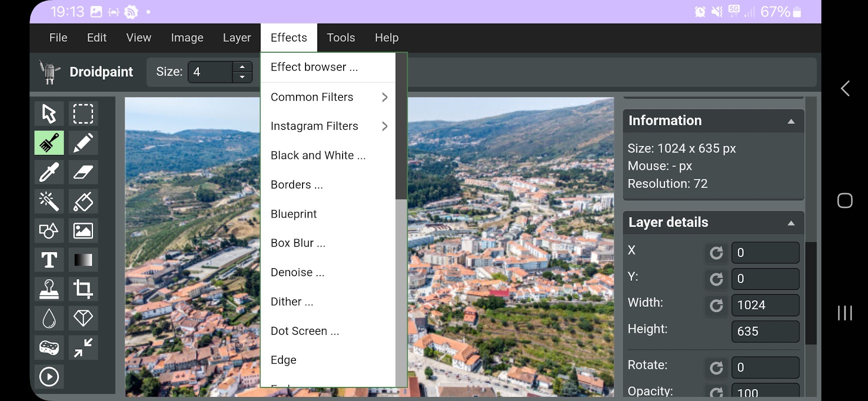
Task: Select the Pencil tool
Action: tap(83, 143)
